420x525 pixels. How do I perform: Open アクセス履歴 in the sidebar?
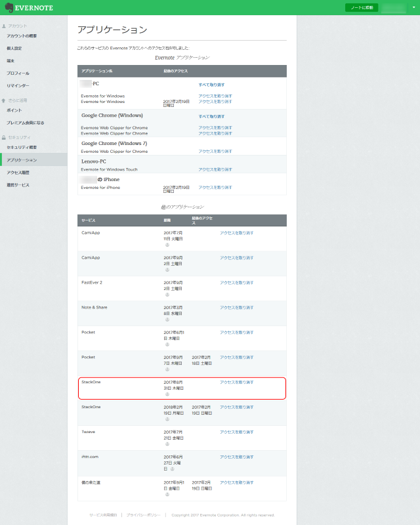tap(18, 173)
